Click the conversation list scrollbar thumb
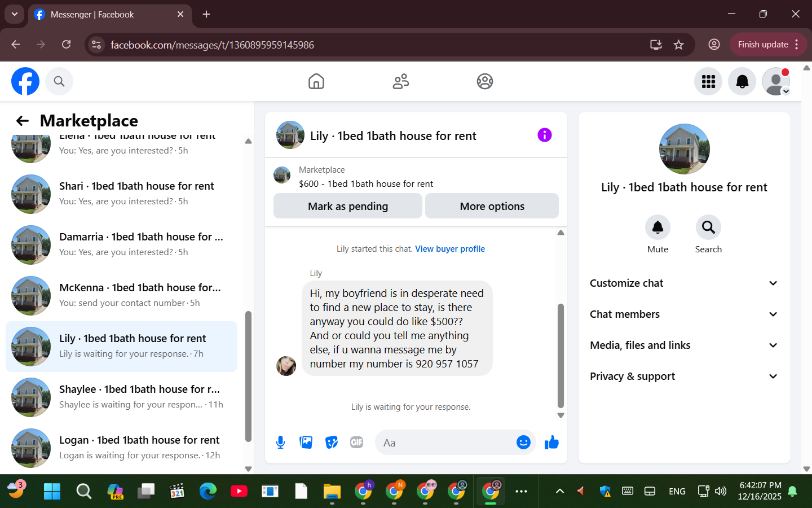The width and height of the screenshot is (812, 508). click(x=248, y=376)
